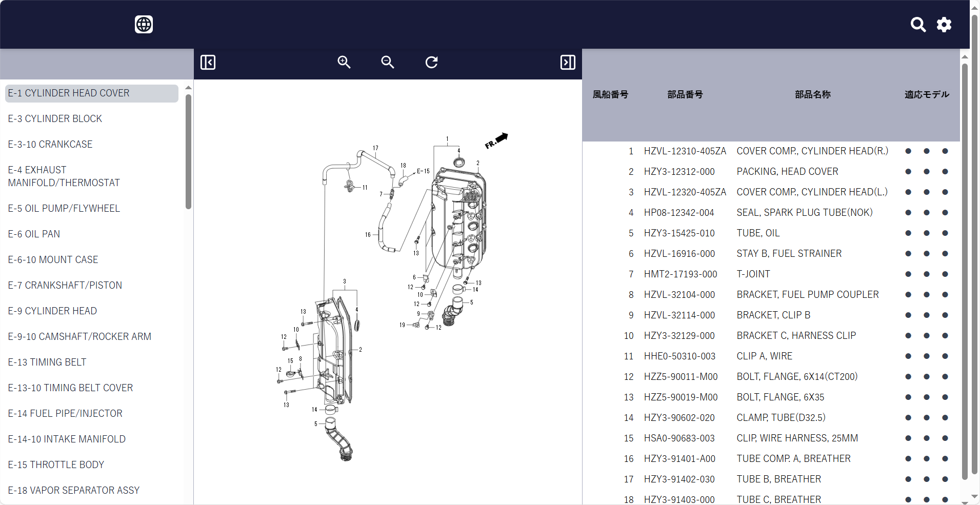Click the 適応モデル column header
The image size is (980, 505).
tap(926, 95)
